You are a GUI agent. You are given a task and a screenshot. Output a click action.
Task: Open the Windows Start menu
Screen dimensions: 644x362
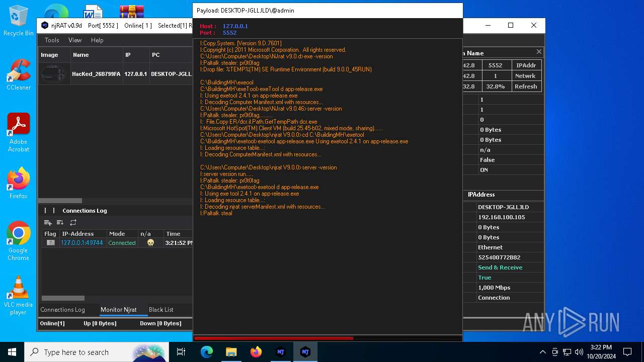click(x=12, y=352)
